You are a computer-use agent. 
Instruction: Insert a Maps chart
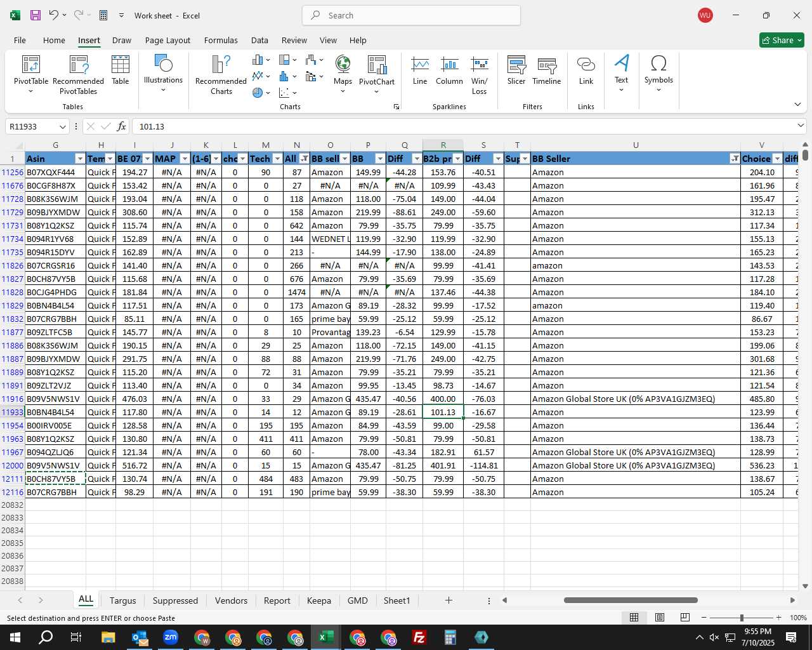point(343,74)
